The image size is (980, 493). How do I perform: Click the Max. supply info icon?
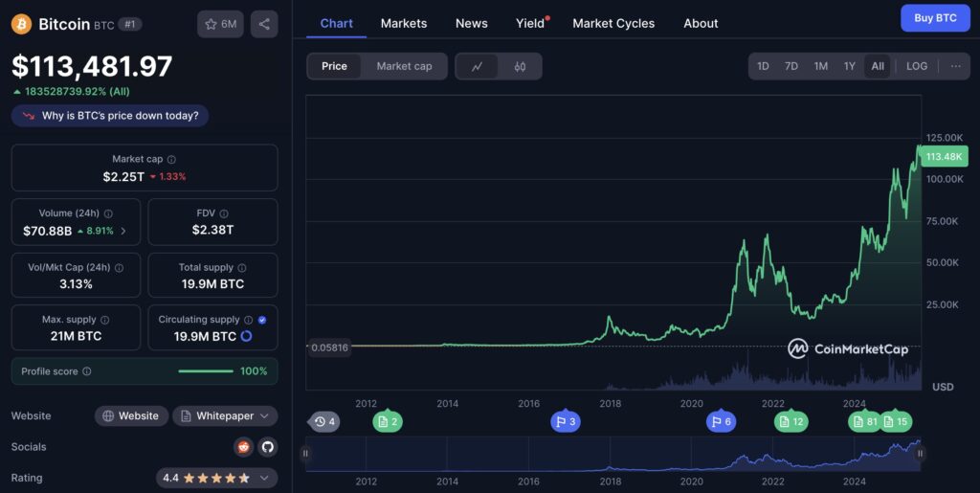(105, 320)
